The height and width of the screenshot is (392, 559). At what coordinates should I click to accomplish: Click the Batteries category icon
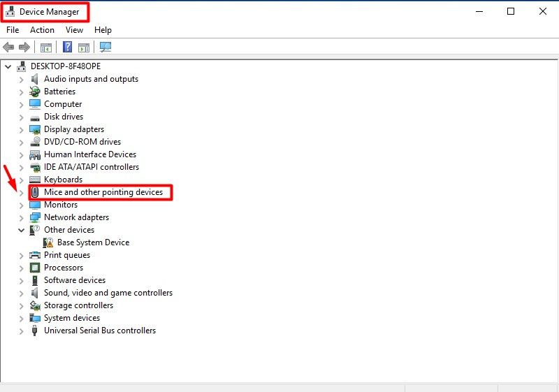point(35,92)
